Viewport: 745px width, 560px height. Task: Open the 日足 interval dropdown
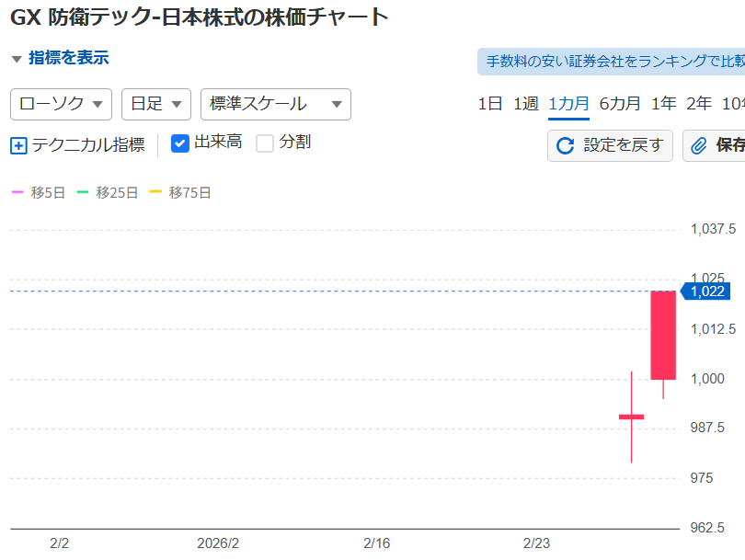click(x=155, y=104)
